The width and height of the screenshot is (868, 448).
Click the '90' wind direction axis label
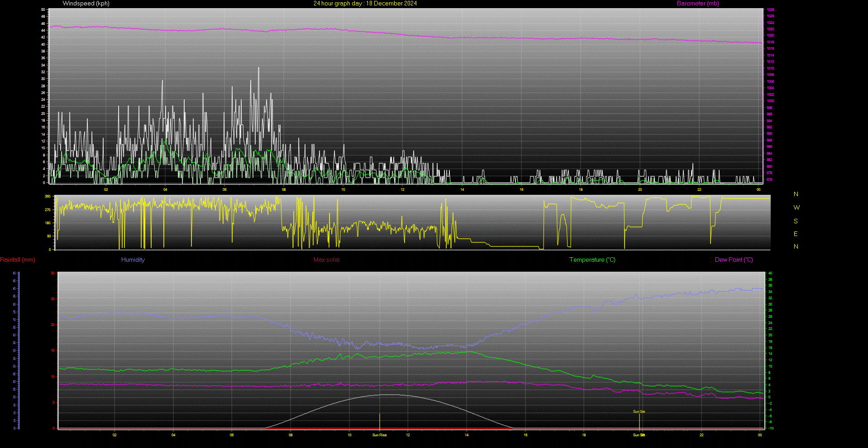pyautogui.click(x=49, y=236)
